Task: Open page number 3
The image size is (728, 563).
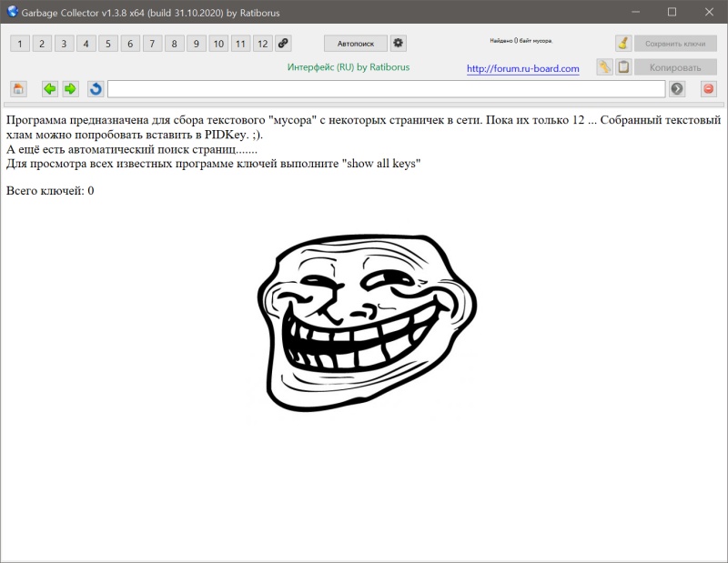Action: point(64,44)
